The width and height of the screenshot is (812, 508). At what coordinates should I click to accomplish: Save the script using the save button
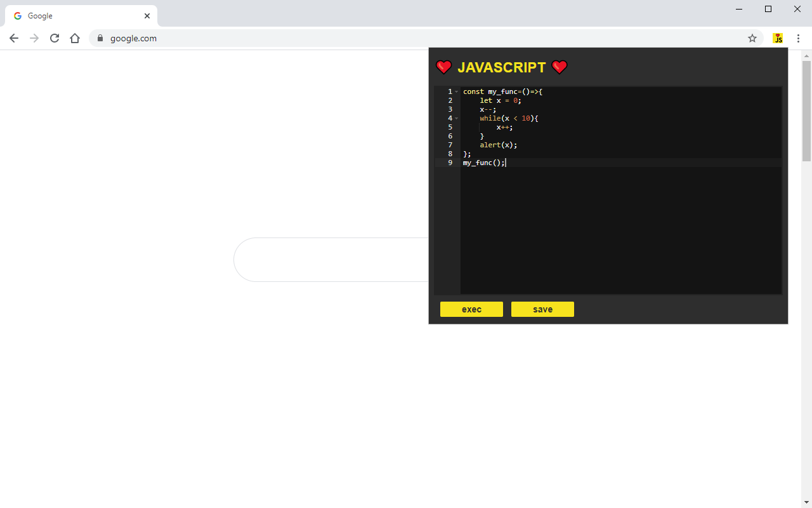pos(542,309)
